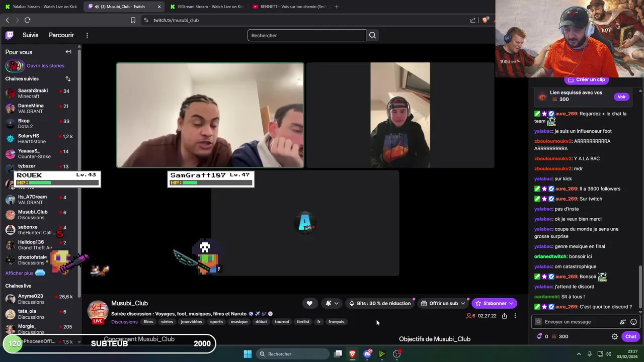Open the stream options three-dot menu
Screen dimensions: 644x362
515,316
